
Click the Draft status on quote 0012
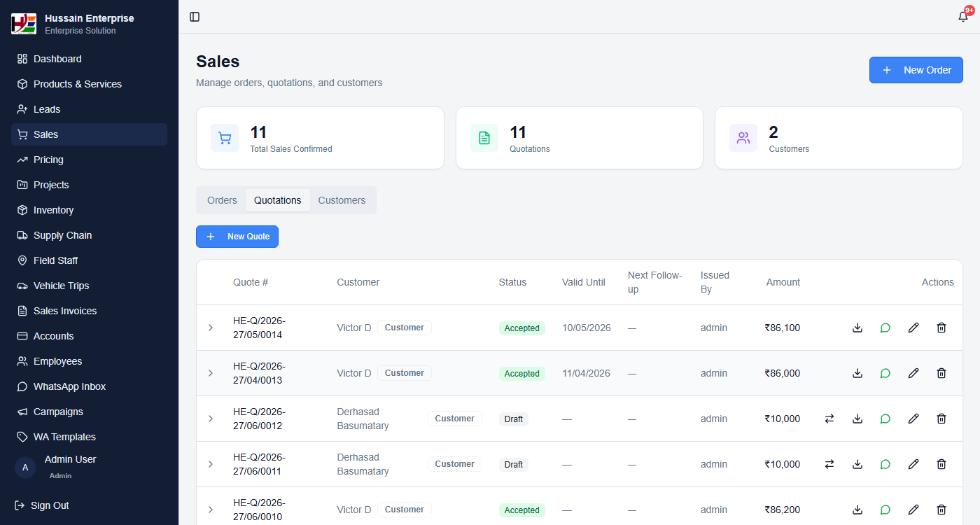[514, 419]
